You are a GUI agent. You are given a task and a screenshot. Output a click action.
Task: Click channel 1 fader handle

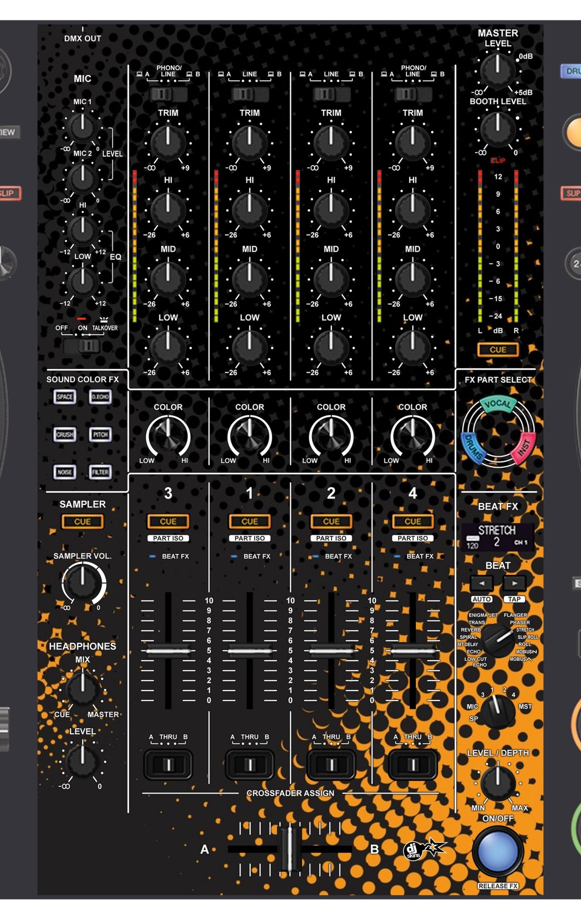(x=250, y=651)
